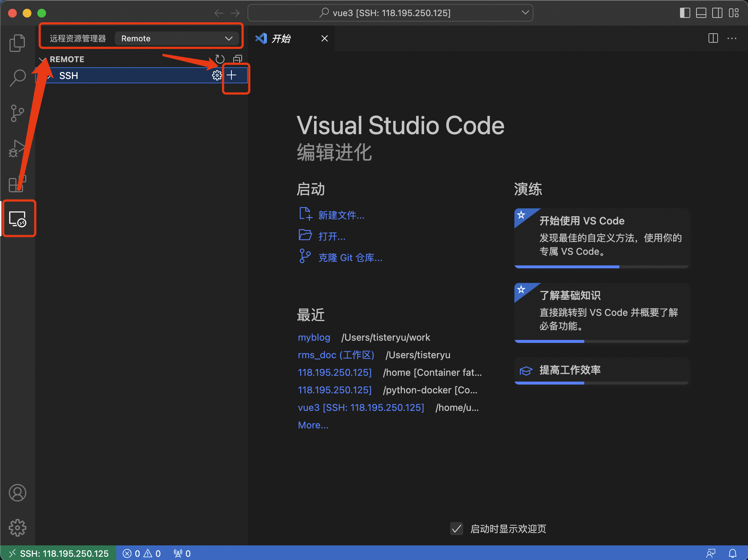Select the SSH tree row
The height and width of the screenshot is (560, 748).
141,75
